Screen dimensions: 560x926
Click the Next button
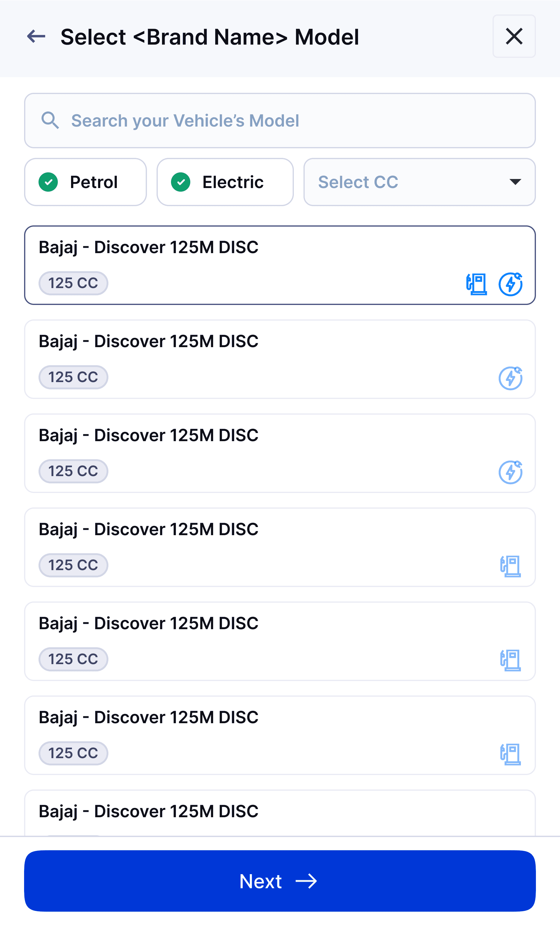[280, 880]
